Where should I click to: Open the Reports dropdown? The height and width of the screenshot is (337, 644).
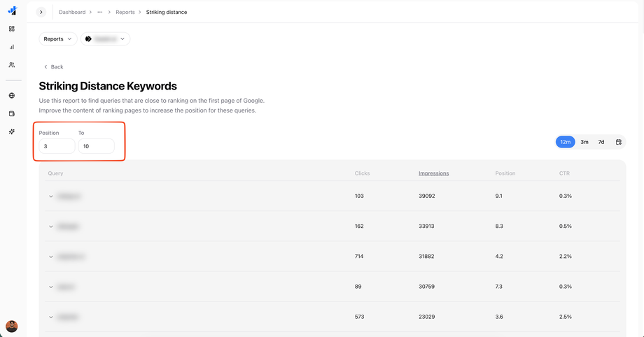coord(58,39)
